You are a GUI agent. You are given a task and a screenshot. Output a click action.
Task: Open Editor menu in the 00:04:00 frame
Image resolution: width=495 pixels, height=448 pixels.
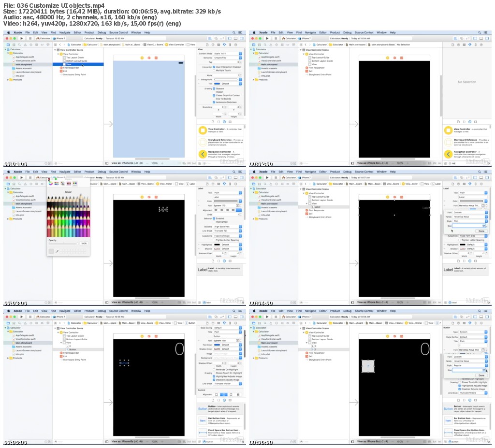(323, 172)
